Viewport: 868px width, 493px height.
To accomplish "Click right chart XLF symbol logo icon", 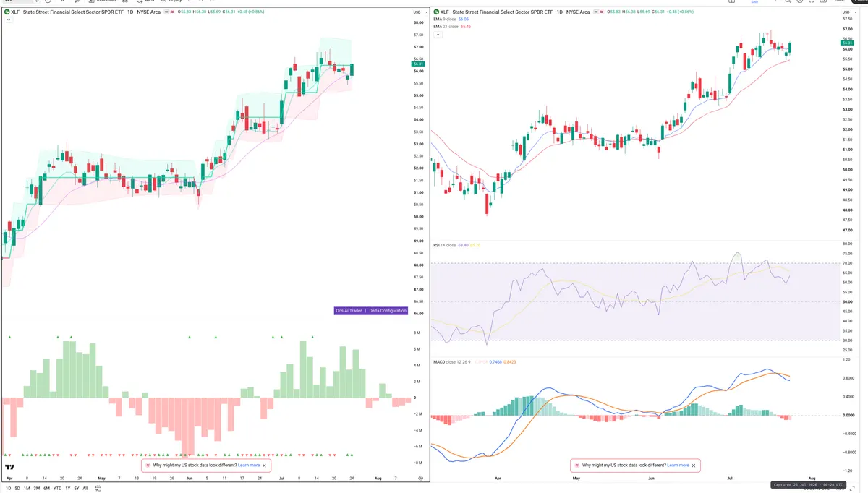I will [436, 12].
